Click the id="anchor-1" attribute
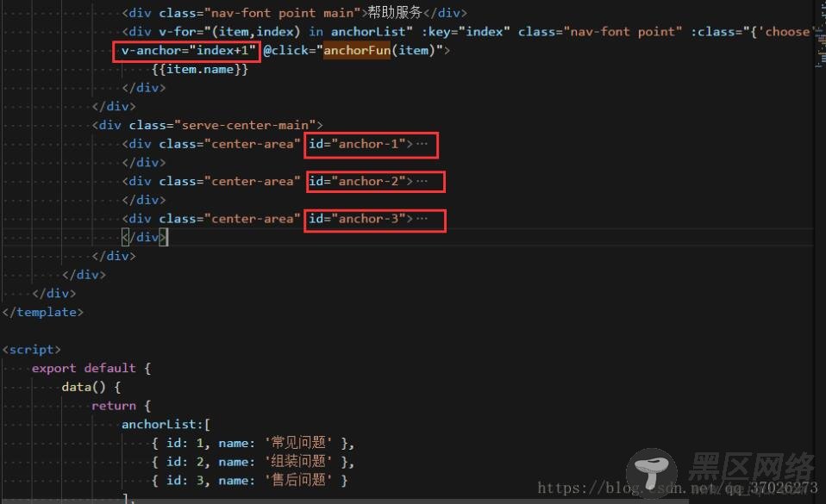The width and height of the screenshot is (826, 504). (357, 144)
